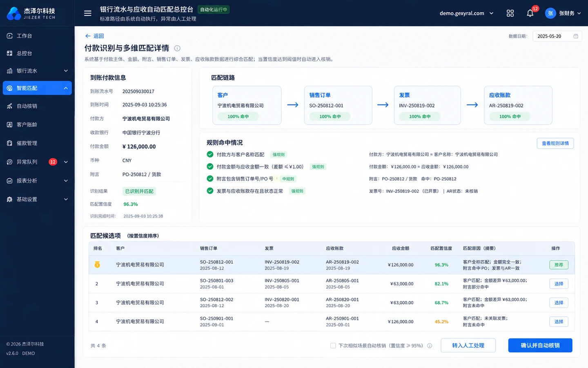Open 自动核销 menu item

point(37,106)
